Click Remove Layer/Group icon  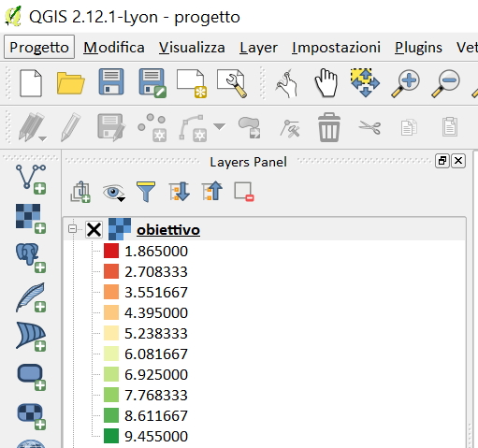click(x=244, y=192)
